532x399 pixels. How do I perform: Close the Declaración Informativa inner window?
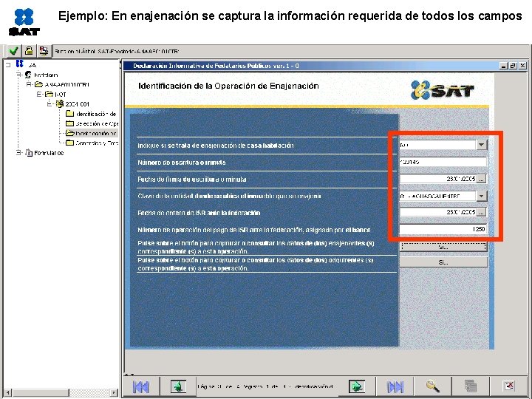tap(523, 66)
